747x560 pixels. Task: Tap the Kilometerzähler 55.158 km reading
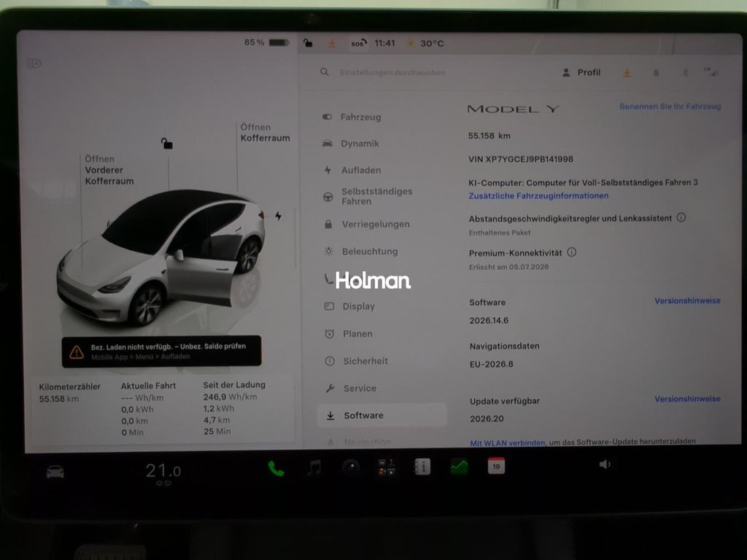click(x=69, y=393)
